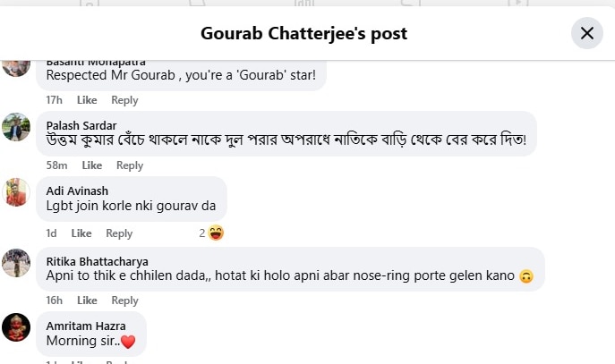Click the haha reaction emoji on Adi's comment
This screenshot has width=615, height=364.
click(216, 233)
